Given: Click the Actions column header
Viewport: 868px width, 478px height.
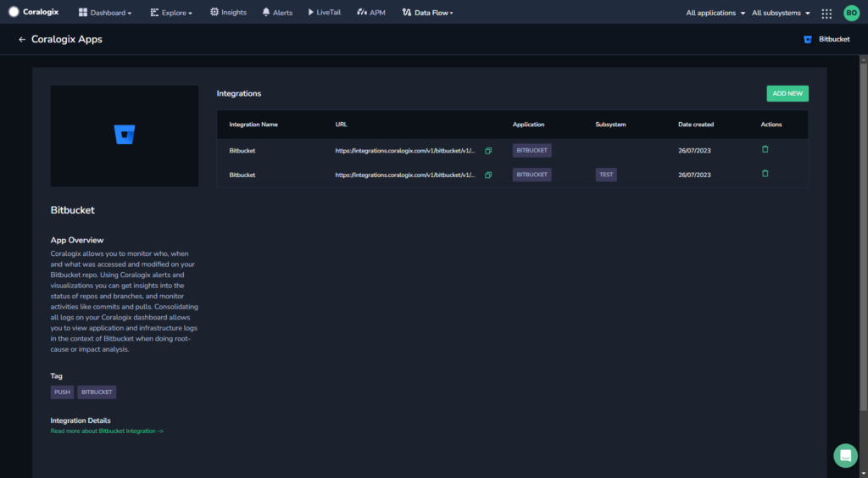Looking at the screenshot, I should (771, 125).
